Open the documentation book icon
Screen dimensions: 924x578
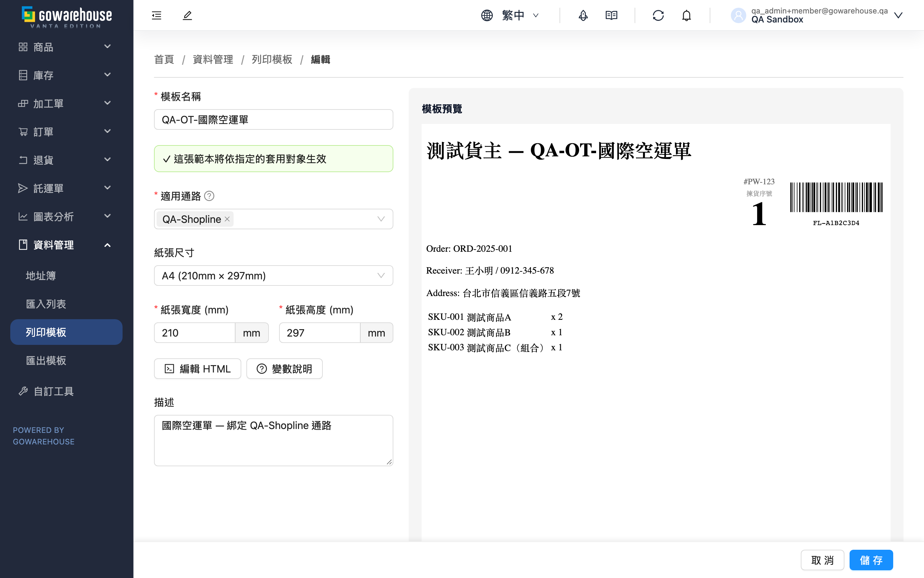pyautogui.click(x=611, y=15)
